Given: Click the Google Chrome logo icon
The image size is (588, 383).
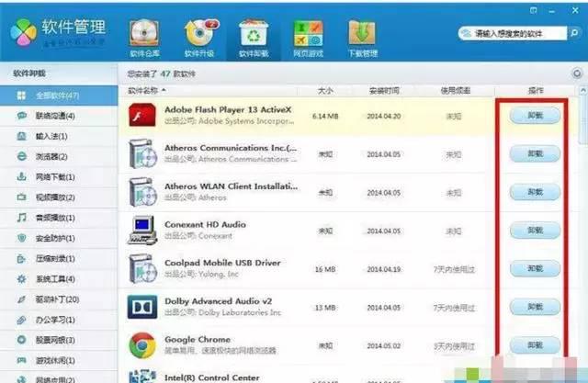Looking at the screenshot, I should pyautogui.click(x=142, y=345).
